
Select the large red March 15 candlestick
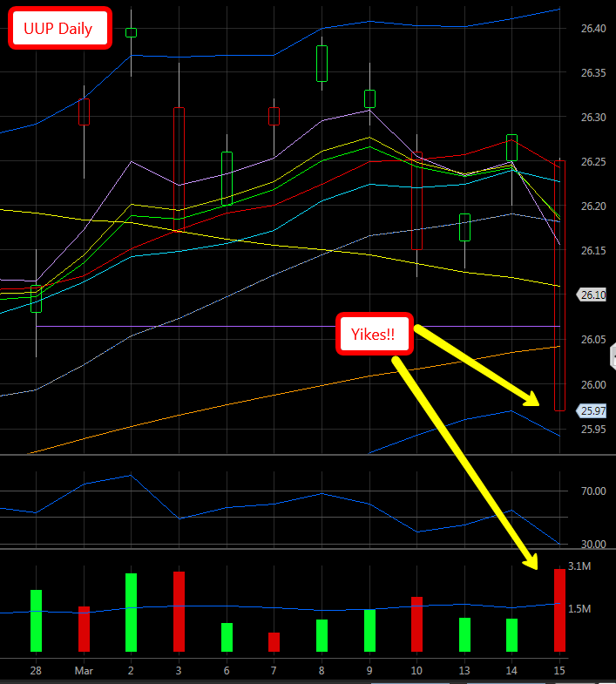[x=559, y=284]
